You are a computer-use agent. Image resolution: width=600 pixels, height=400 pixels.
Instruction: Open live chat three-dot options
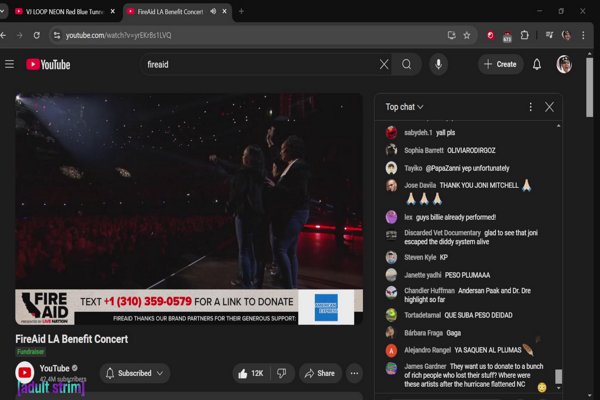(530, 107)
